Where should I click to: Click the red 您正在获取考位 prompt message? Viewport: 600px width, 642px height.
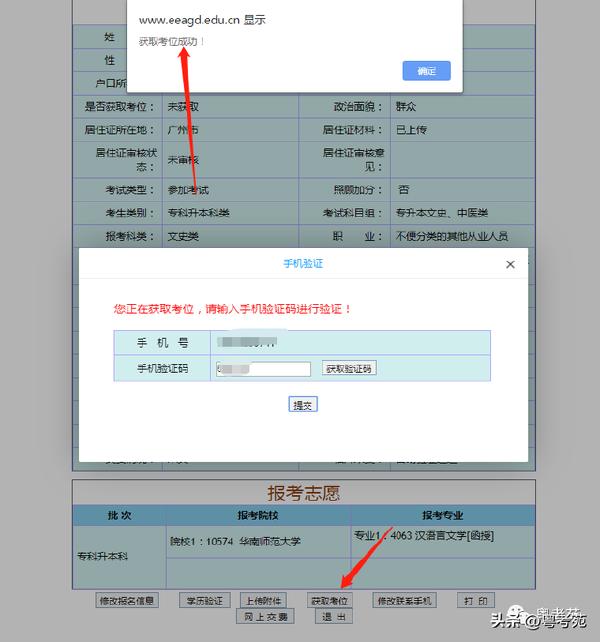coord(232,309)
